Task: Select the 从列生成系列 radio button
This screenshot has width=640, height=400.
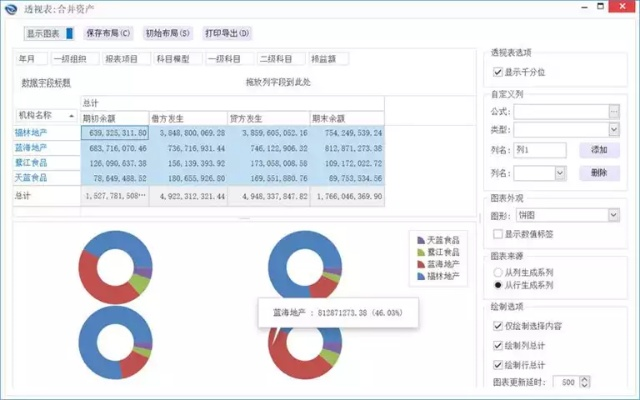Action: pyautogui.click(x=499, y=272)
